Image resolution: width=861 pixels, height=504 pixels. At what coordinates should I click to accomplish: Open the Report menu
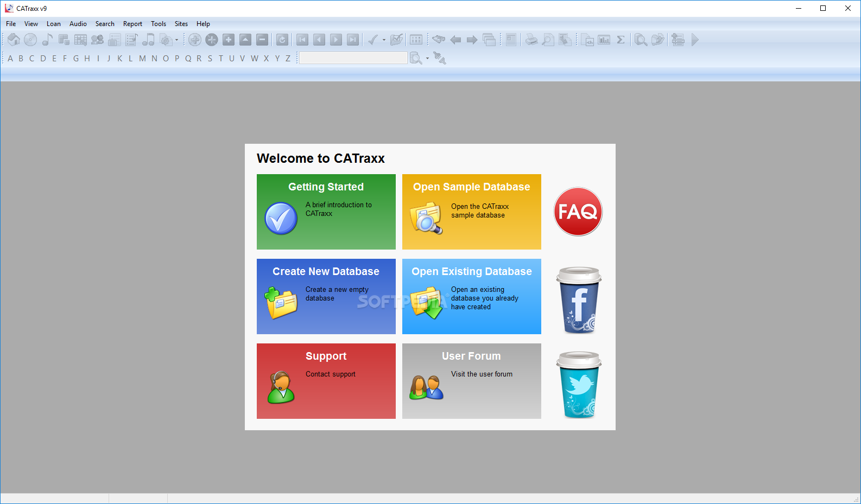[132, 24]
